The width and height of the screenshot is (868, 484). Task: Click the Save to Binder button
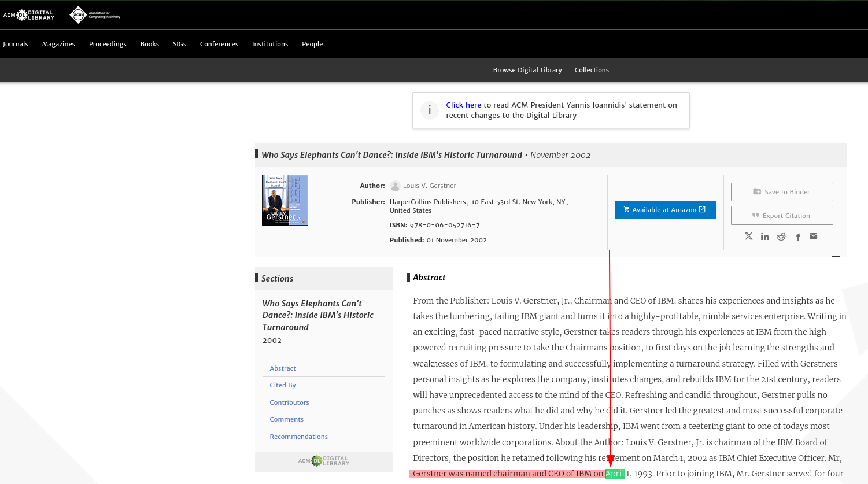782,192
